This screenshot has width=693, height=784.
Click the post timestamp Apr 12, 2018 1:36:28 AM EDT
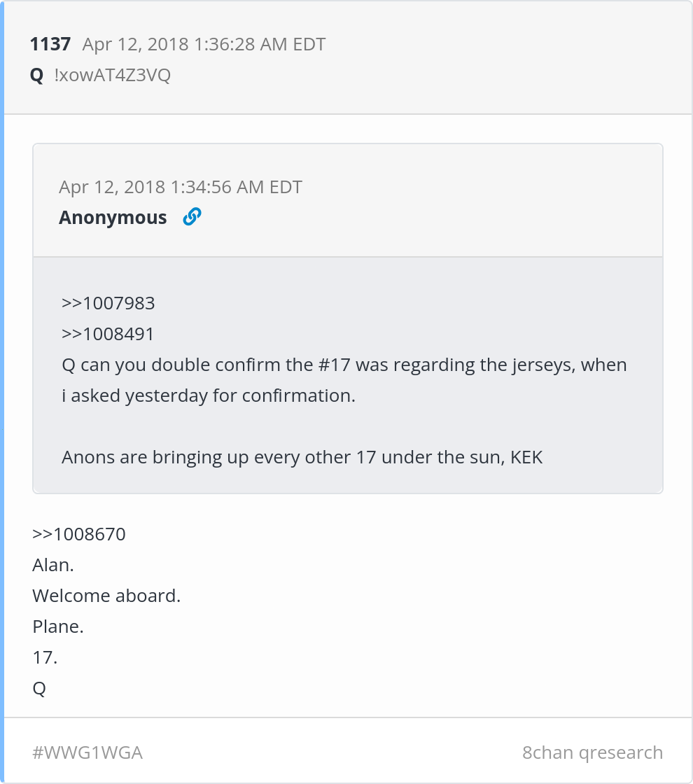pos(204,44)
